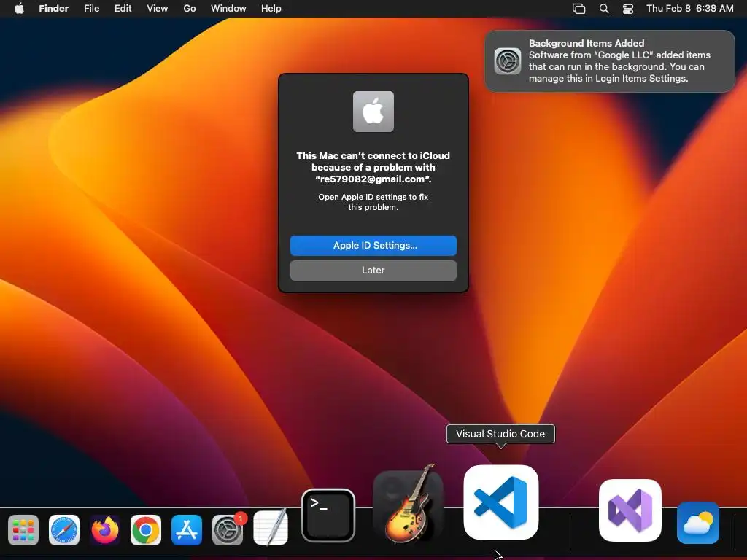Open the Window menu
Viewport: 747px width, 560px height.
(228, 9)
